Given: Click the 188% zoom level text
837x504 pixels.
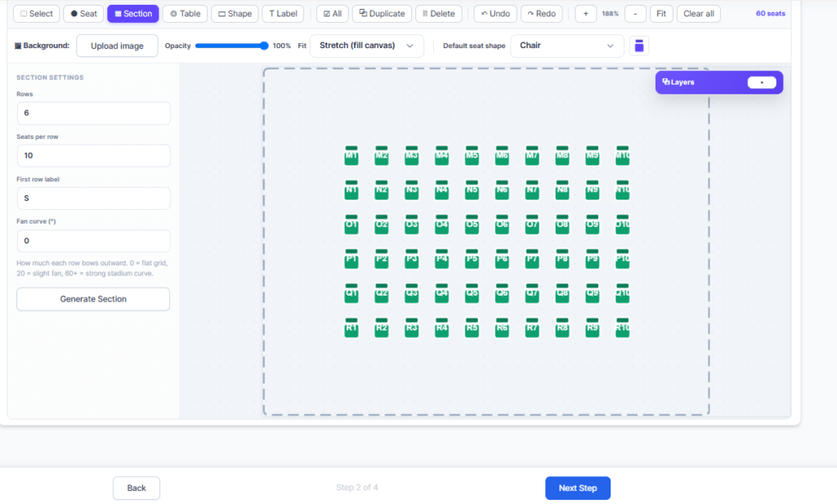Looking at the screenshot, I should tap(610, 14).
